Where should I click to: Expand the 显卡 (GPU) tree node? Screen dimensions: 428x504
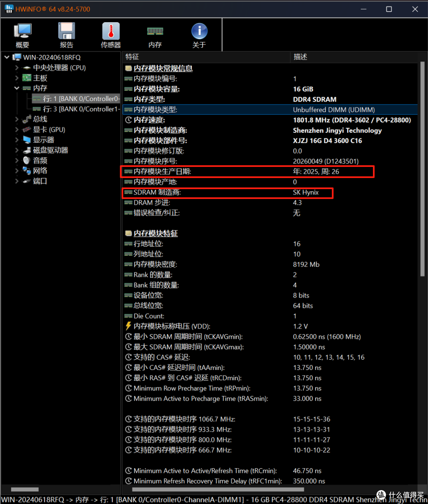(x=17, y=129)
